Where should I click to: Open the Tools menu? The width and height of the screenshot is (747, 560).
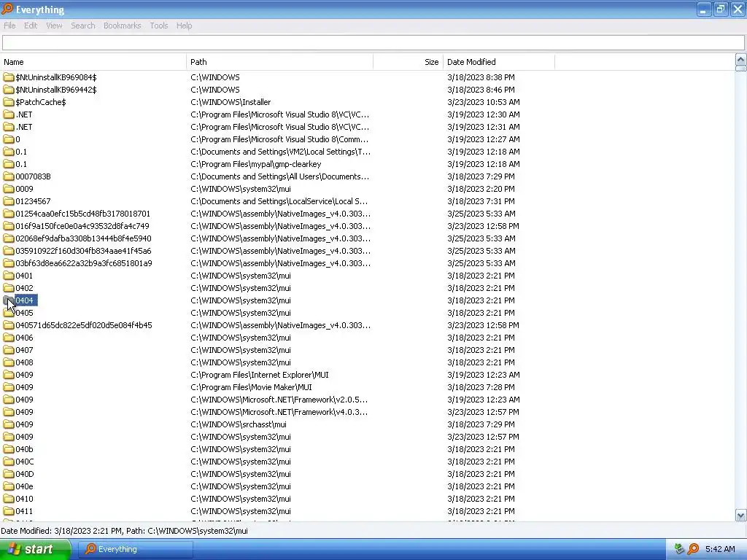(x=158, y=26)
